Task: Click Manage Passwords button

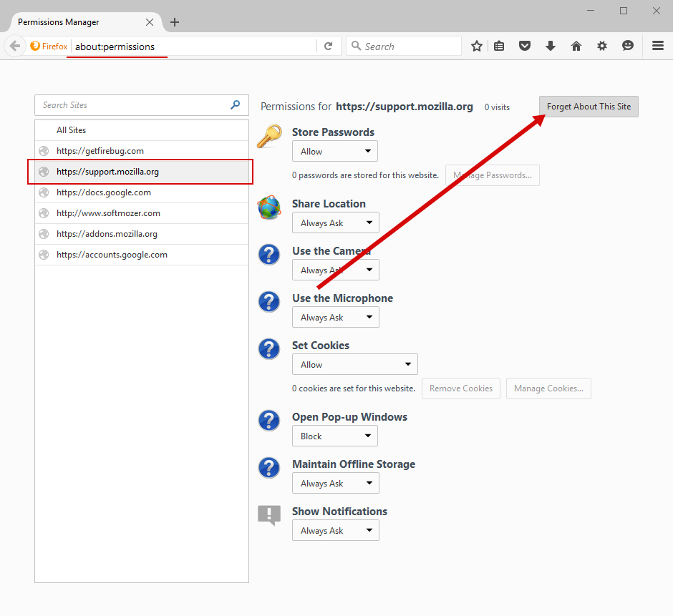Action: [493, 175]
